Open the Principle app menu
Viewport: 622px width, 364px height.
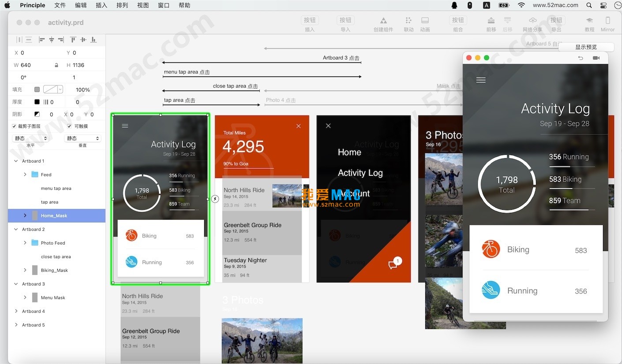(x=33, y=5)
